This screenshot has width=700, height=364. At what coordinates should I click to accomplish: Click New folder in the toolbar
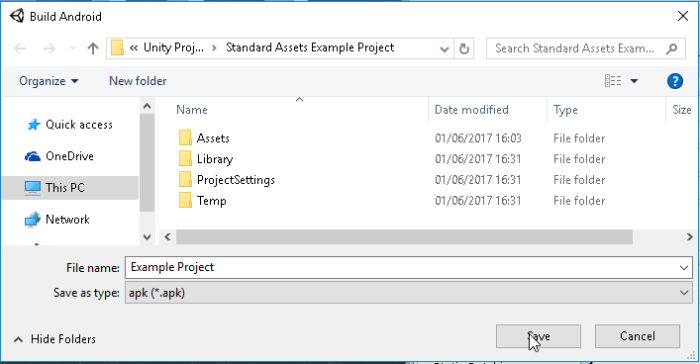pyautogui.click(x=138, y=81)
